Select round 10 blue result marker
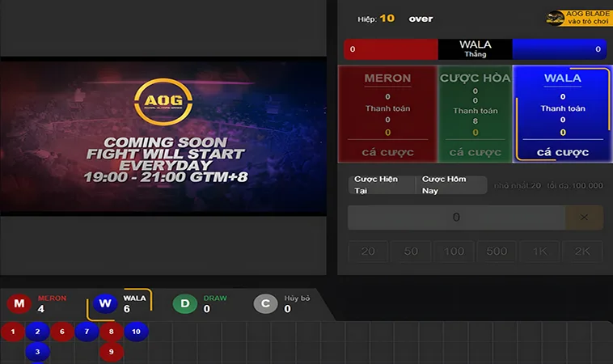 point(136,332)
